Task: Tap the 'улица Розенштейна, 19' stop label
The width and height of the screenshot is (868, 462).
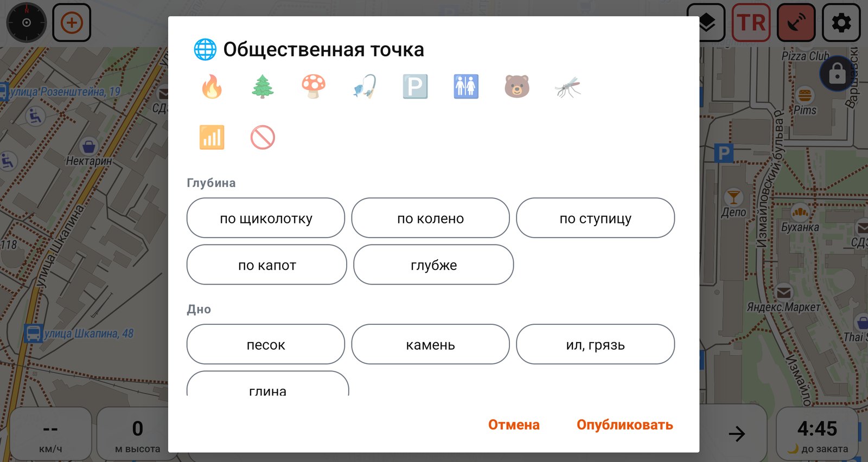Action: [65, 92]
